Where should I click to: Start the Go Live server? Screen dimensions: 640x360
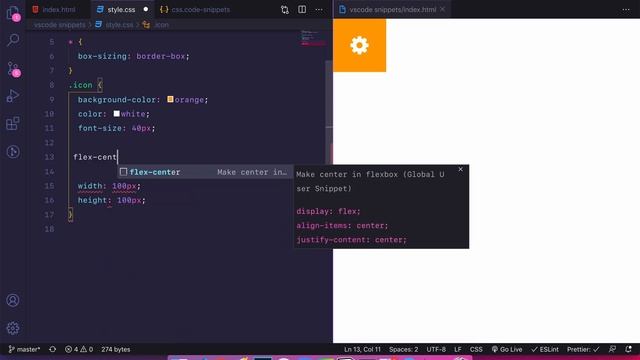tap(507, 349)
